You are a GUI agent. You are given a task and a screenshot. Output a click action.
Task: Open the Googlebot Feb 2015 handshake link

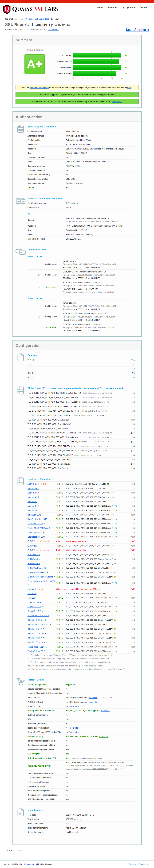pos(36,537)
